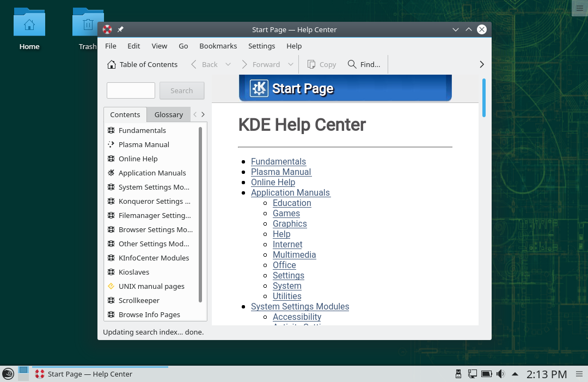588x382 pixels.
Task: Click Application Manuals KDE icon
Action: (111, 173)
